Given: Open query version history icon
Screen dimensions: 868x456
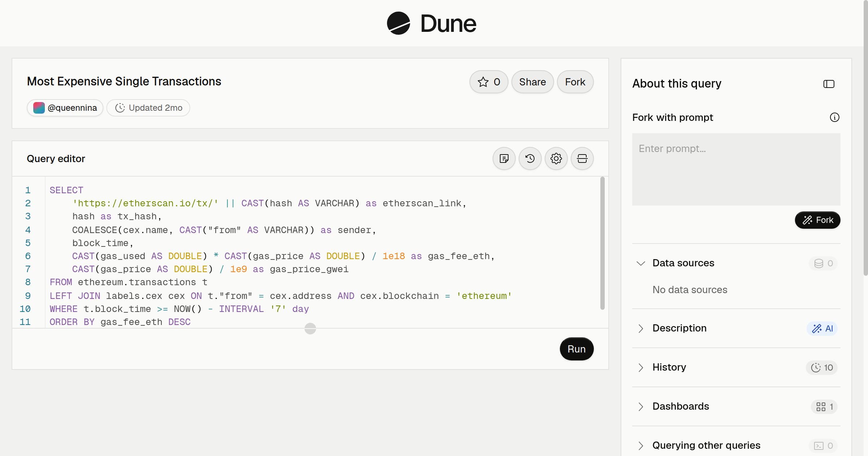Looking at the screenshot, I should [530, 159].
